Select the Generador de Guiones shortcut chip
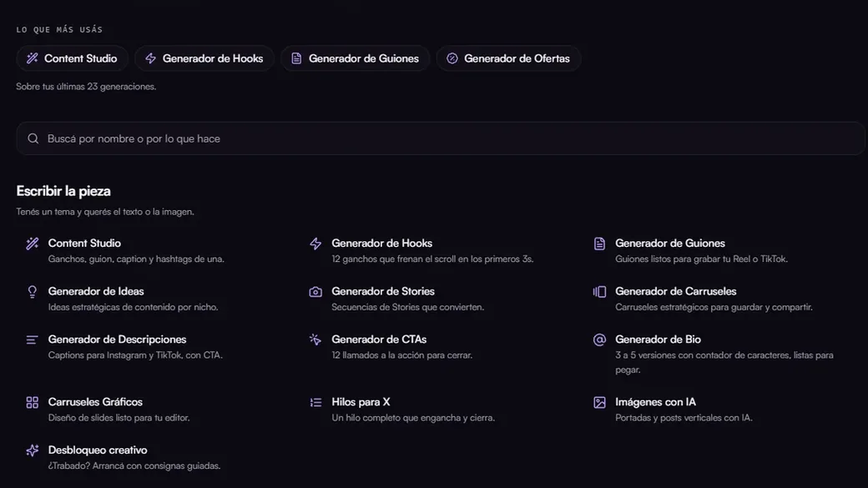Image resolution: width=868 pixels, height=488 pixels. 356,58
